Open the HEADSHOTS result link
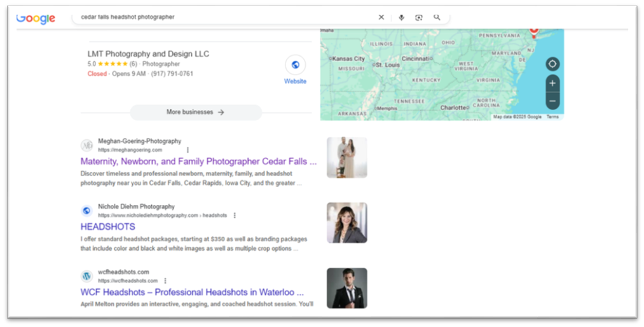Image resolution: width=644 pixels, height=327 pixels. tap(107, 226)
